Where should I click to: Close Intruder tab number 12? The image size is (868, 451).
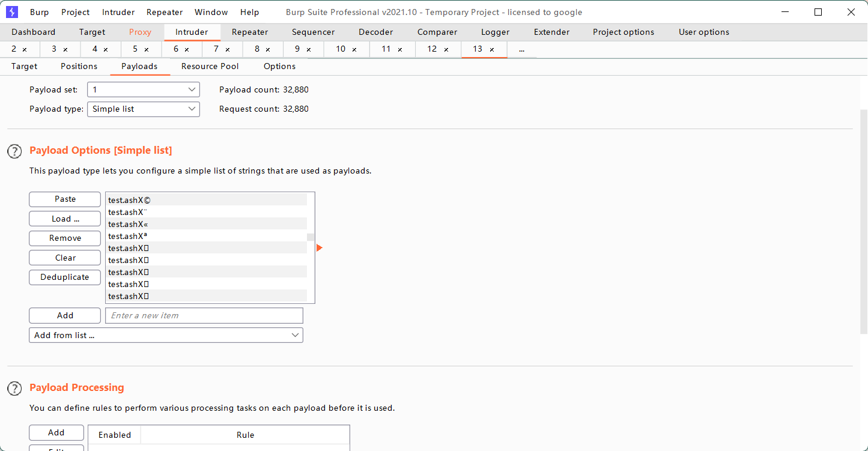point(446,49)
